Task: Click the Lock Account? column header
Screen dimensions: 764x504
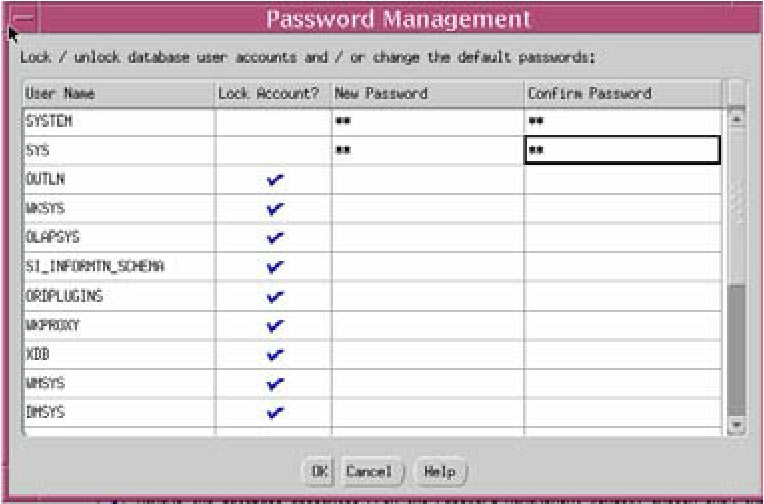Action: [275, 94]
